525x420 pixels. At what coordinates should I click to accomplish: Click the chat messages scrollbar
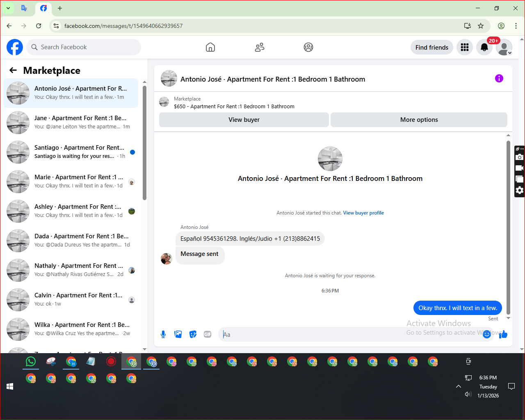coord(508,227)
